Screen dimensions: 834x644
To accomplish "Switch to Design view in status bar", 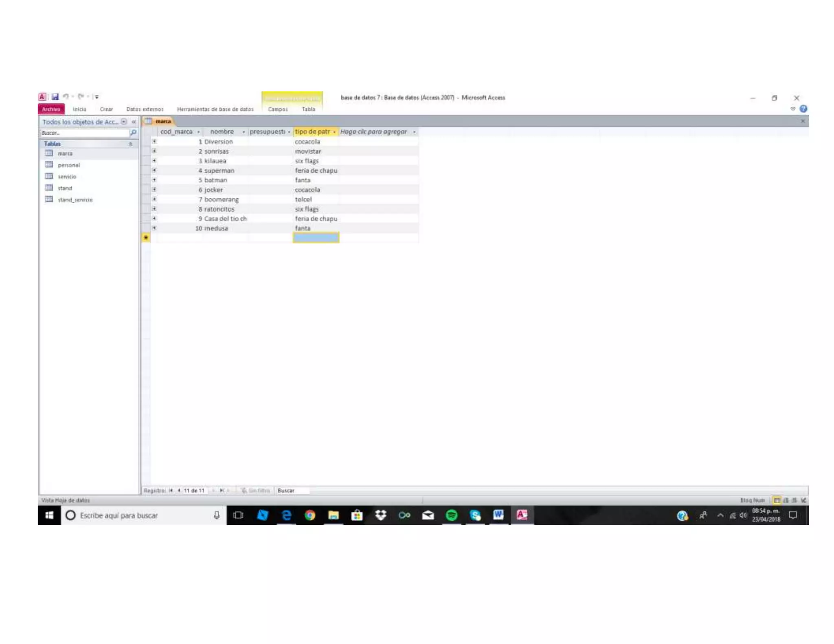I will (803, 500).
